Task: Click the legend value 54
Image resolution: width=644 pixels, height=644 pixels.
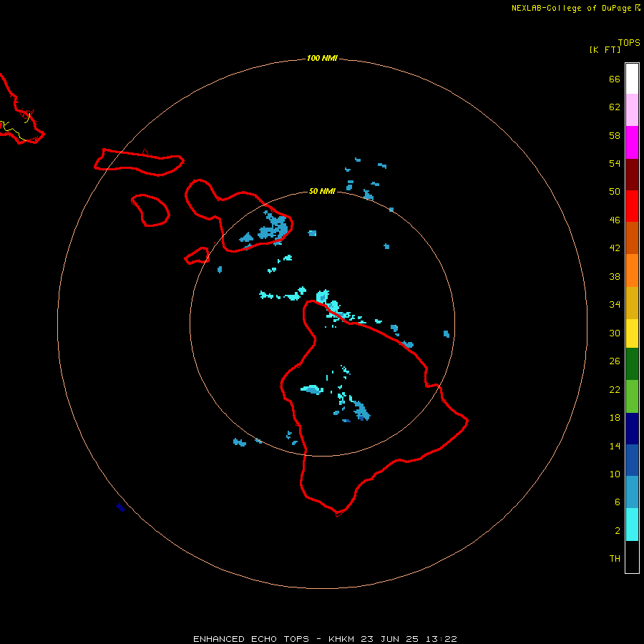Action: pos(615,163)
